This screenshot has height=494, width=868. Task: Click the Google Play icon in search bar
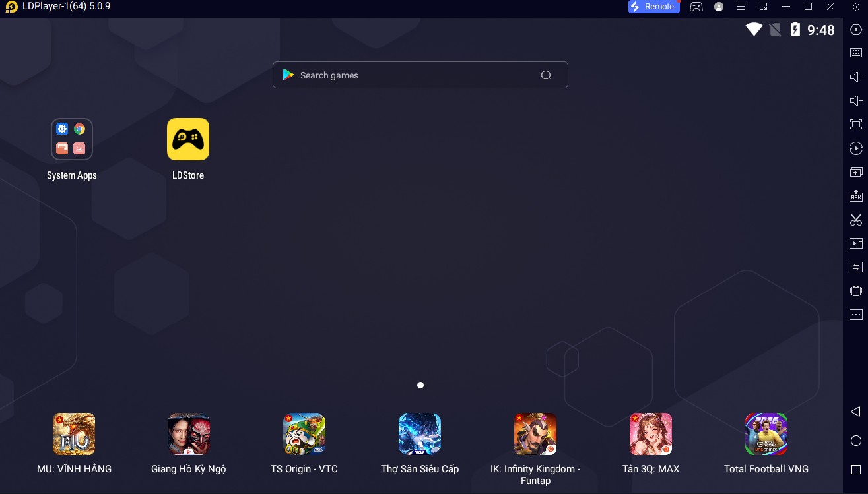[x=288, y=75]
